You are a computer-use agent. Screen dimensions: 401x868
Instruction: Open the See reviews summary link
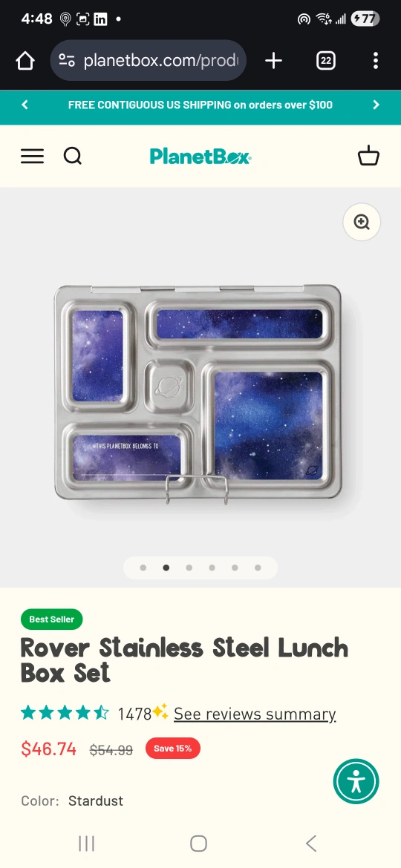[255, 714]
